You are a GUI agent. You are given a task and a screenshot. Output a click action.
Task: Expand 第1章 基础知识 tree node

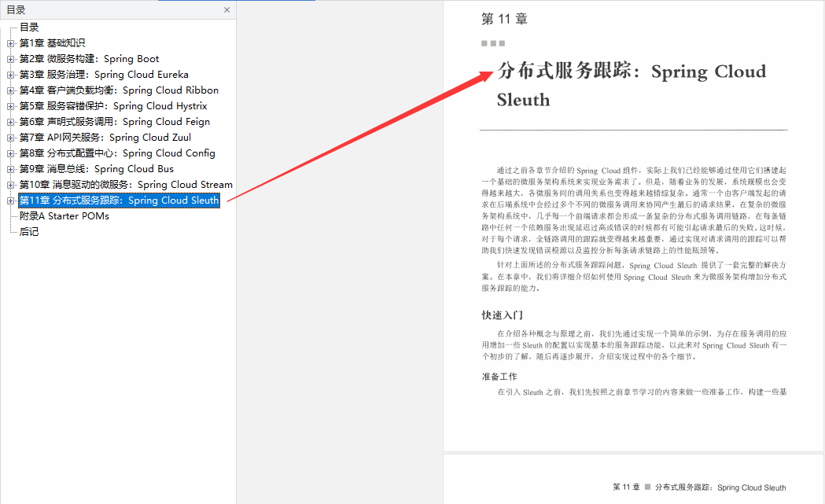(10, 43)
